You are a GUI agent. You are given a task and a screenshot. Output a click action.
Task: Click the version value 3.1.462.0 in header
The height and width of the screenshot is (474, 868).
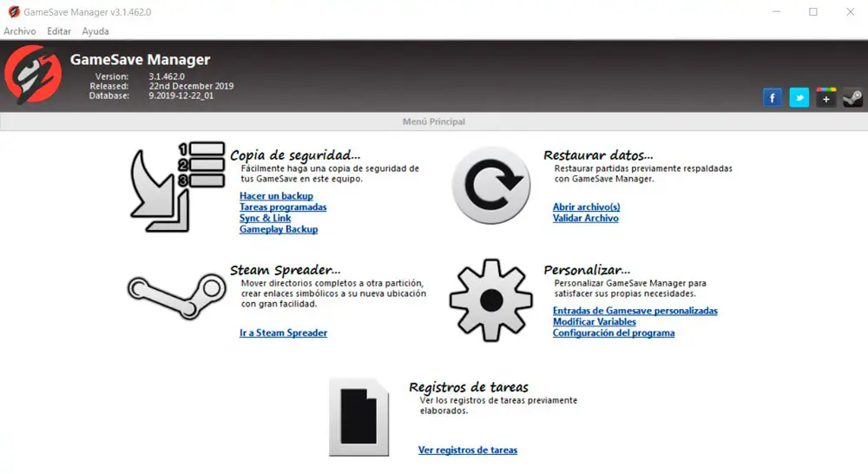click(x=167, y=76)
